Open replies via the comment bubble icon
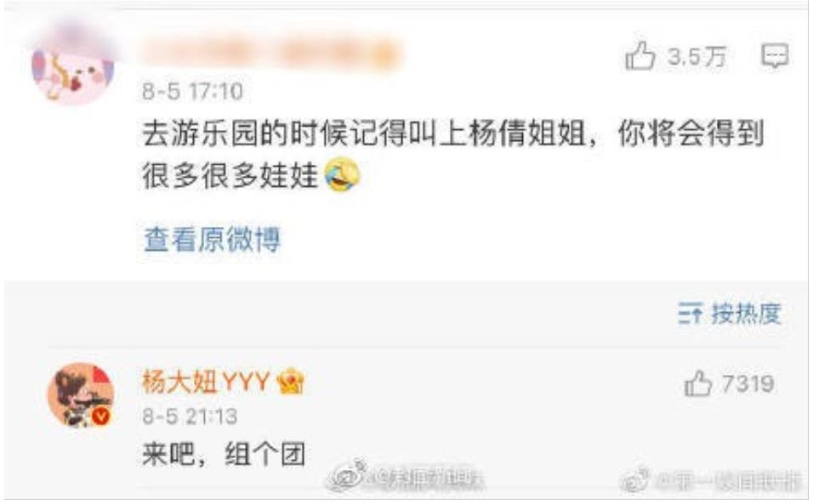Viewport: 813px width, 504px height. [x=775, y=55]
